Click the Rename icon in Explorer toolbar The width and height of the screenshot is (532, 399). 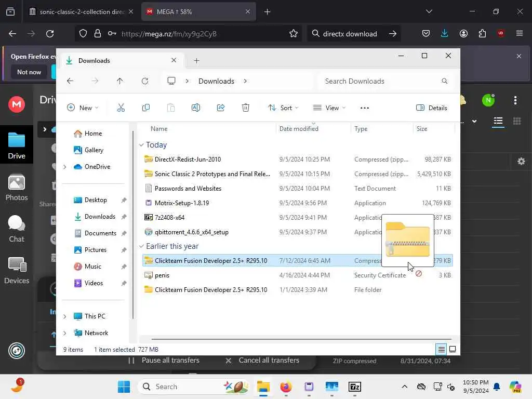[196, 108]
